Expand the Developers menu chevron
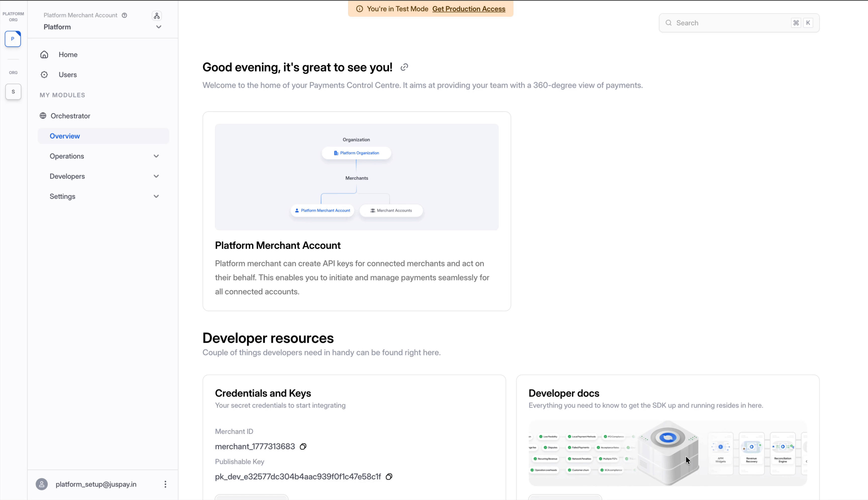This screenshot has height=500, width=868. click(156, 176)
